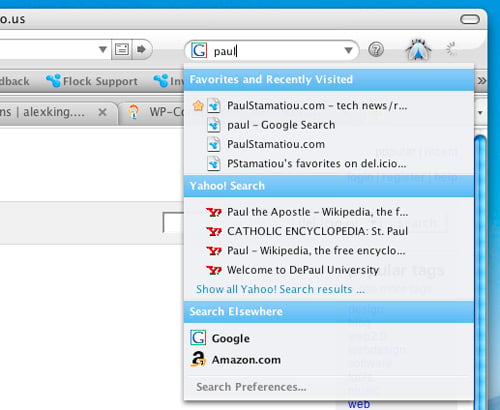The image size is (500, 410).
Task: Expand the address bar history dropdown
Action: [x=103, y=50]
